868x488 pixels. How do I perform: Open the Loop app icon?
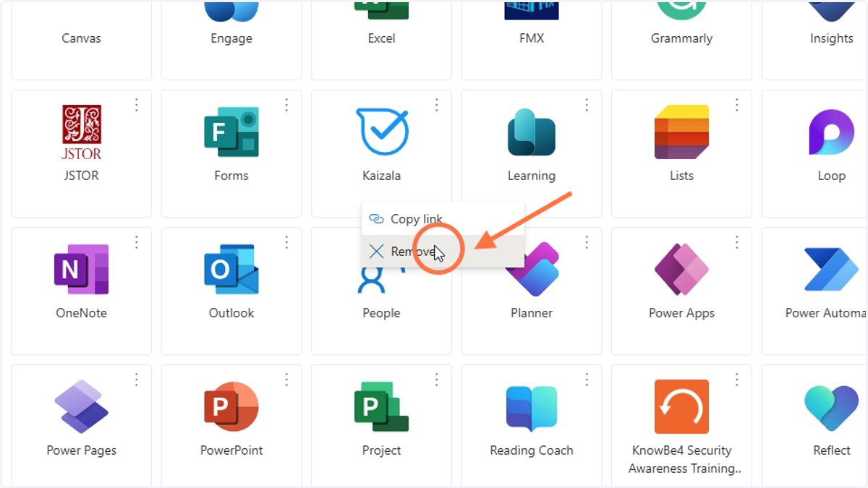[x=831, y=132]
